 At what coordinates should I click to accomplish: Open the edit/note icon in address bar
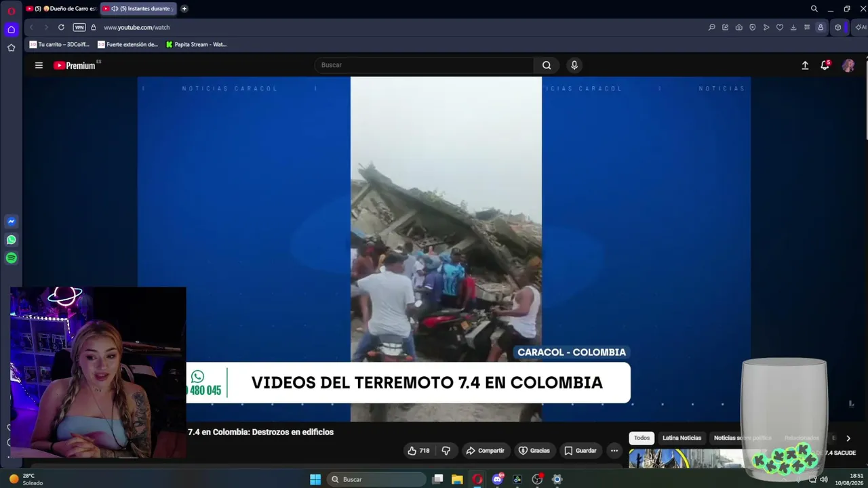click(x=725, y=27)
